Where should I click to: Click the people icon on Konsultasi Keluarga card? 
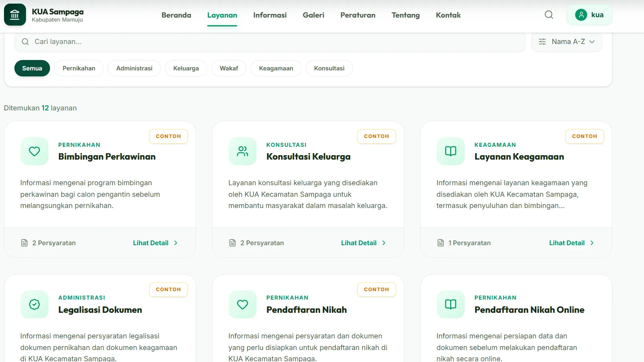(243, 151)
